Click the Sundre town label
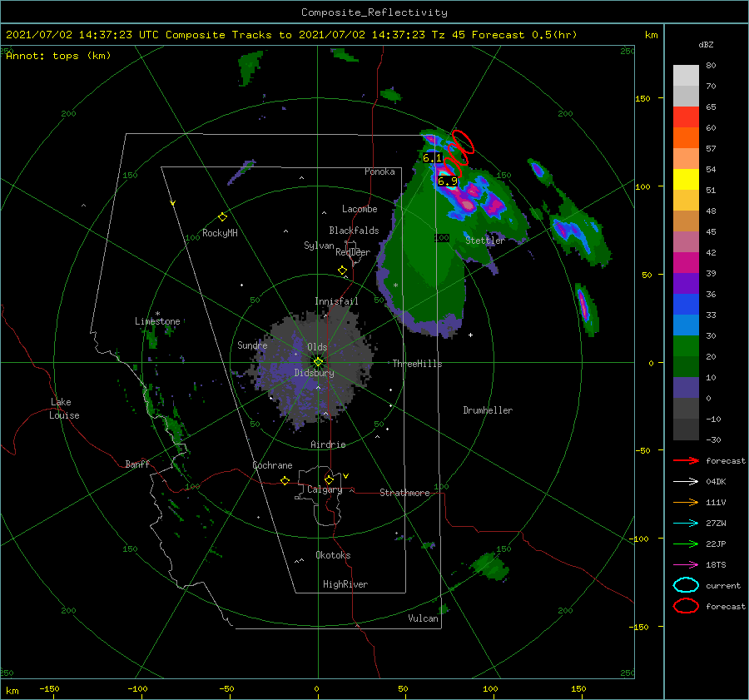Image resolution: width=749 pixels, height=700 pixels. tap(252, 345)
